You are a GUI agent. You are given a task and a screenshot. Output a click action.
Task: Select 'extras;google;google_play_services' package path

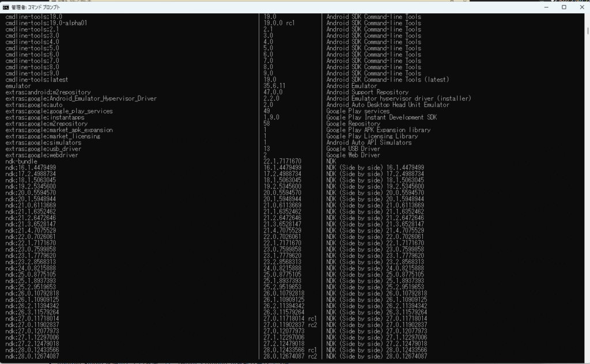pyautogui.click(x=59, y=111)
